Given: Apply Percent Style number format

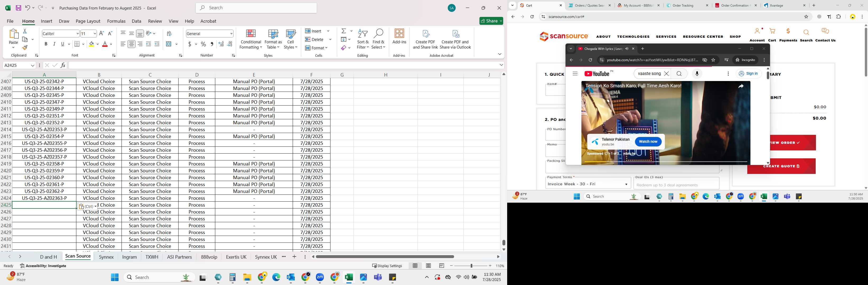Looking at the screenshot, I should [x=203, y=44].
